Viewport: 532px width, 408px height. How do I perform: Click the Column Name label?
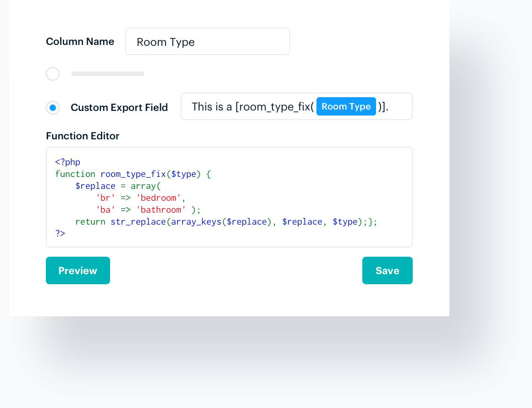(80, 41)
